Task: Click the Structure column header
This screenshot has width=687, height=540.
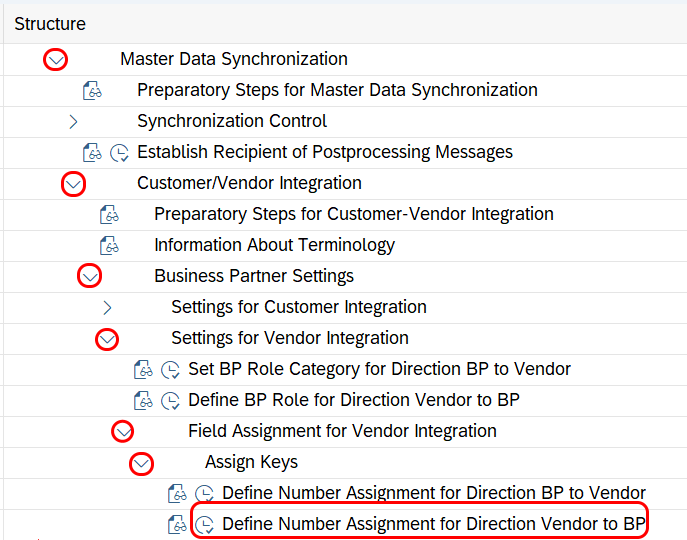Action: pos(50,24)
